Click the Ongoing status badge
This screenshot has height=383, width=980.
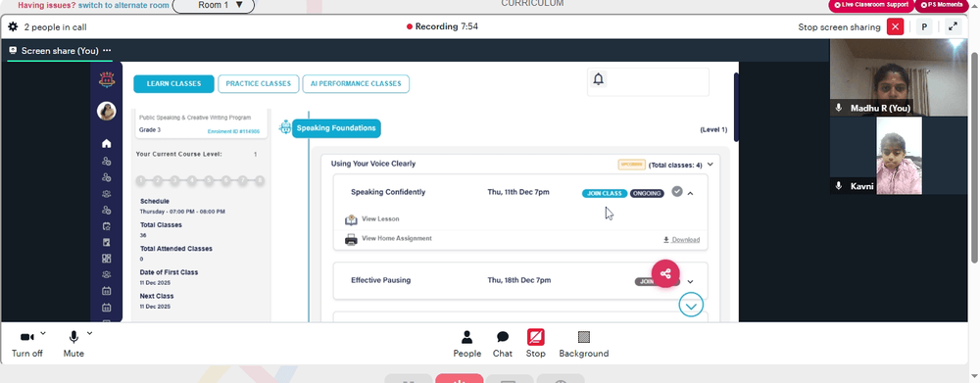(x=647, y=194)
